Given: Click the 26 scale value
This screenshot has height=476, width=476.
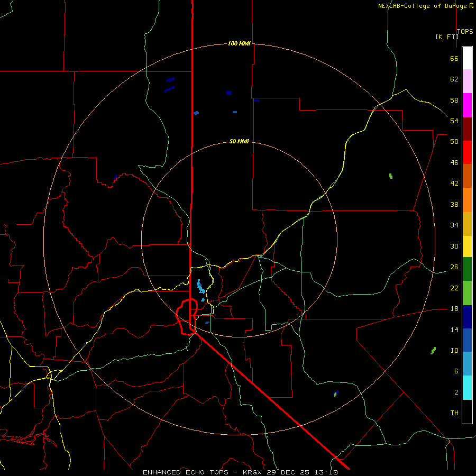Looking at the screenshot, I should (454, 267).
